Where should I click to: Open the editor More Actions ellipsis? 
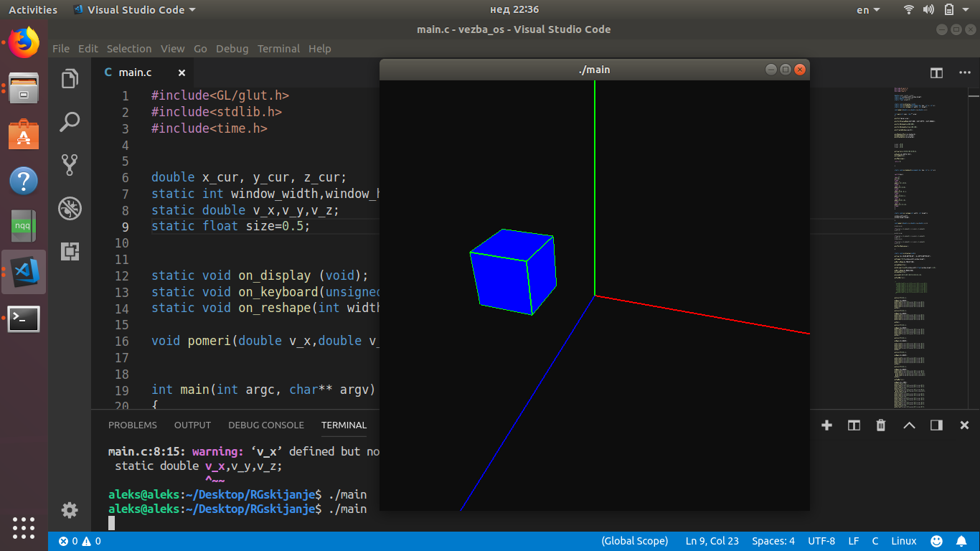(964, 72)
